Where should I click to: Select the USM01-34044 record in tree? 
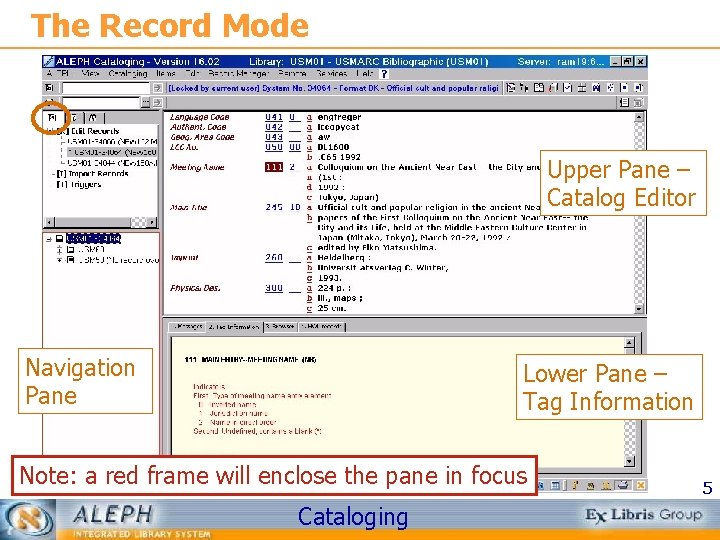pos(112,163)
